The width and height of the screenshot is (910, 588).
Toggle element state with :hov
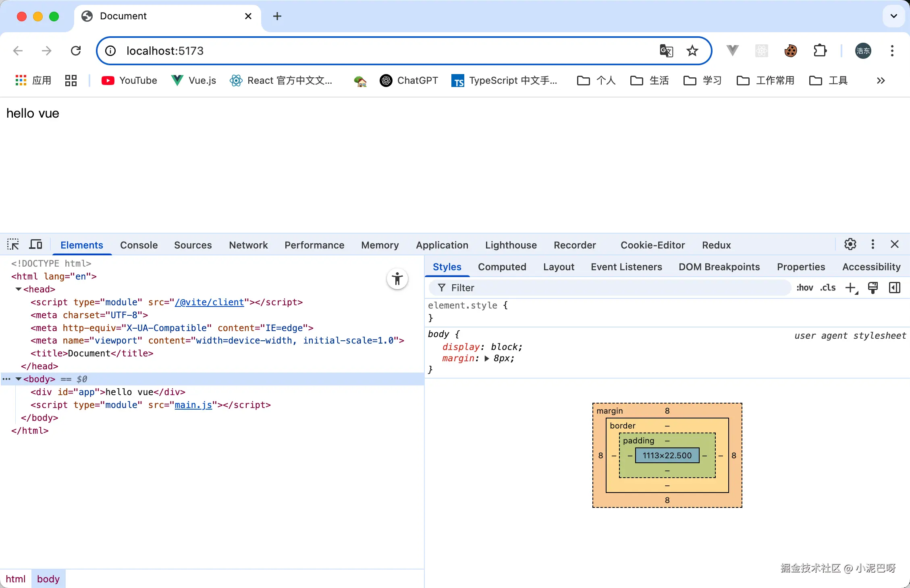click(804, 288)
